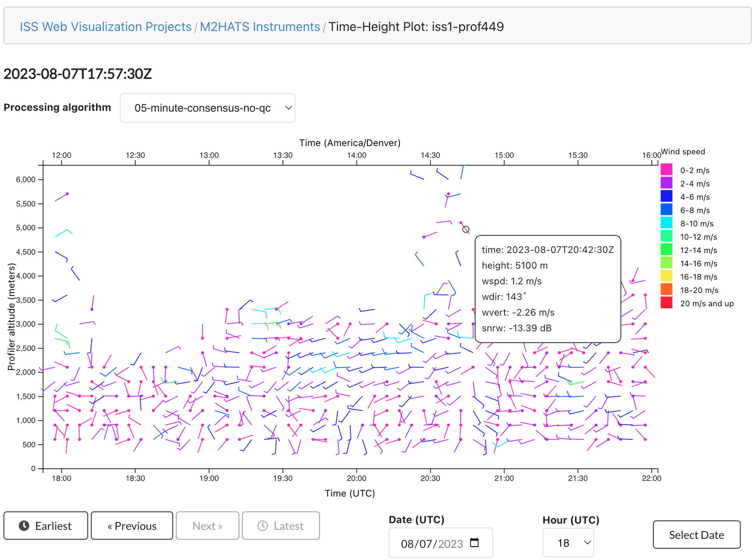Click the 16-18 m/s yellow legend swatch
This screenshot has height=560, width=756.
pyautogui.click(x=666, y=276)
